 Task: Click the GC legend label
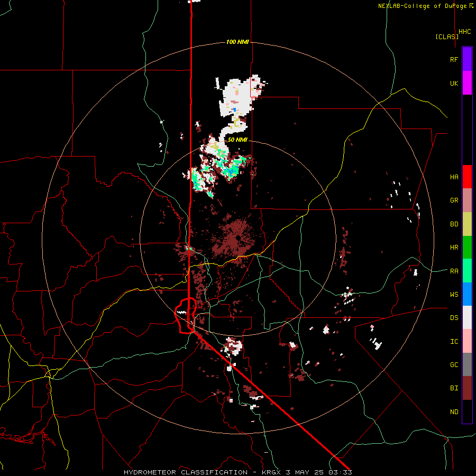pos(454,365)
